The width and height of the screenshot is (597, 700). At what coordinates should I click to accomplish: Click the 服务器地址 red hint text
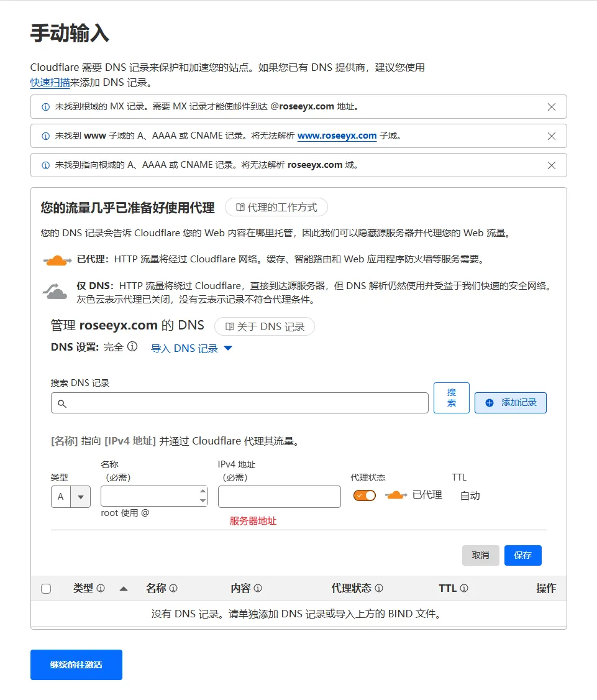(x=253, y=521)
